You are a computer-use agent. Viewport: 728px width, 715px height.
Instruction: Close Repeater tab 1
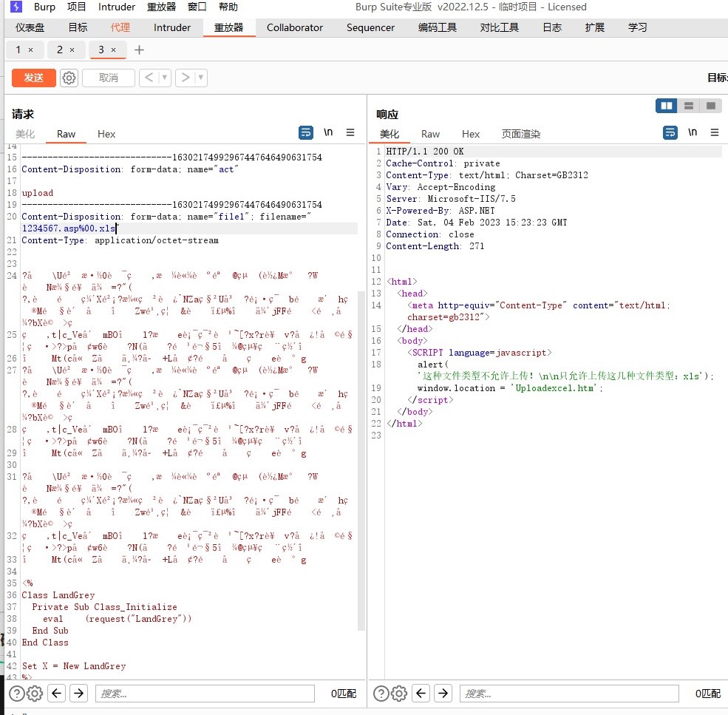[x=30, y=50]
